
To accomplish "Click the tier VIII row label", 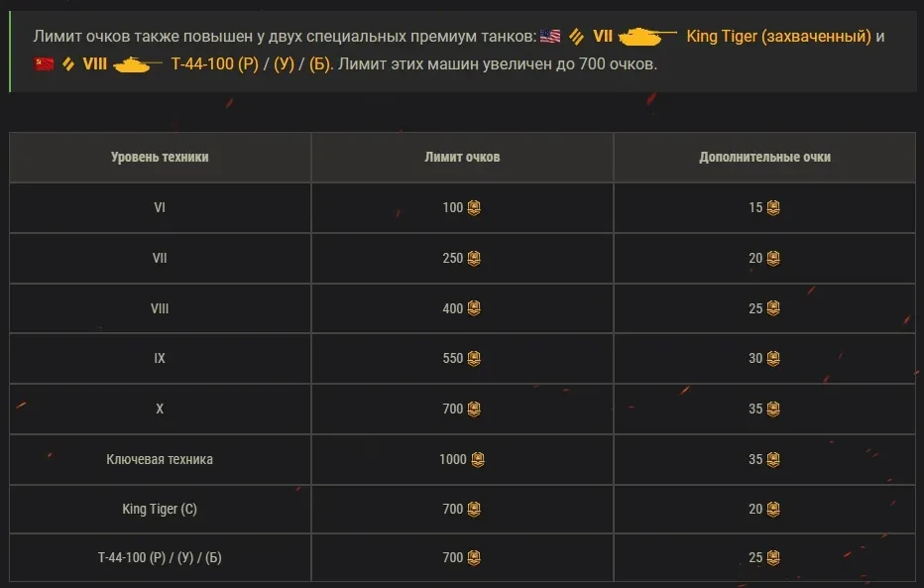I will coord(160,308).
